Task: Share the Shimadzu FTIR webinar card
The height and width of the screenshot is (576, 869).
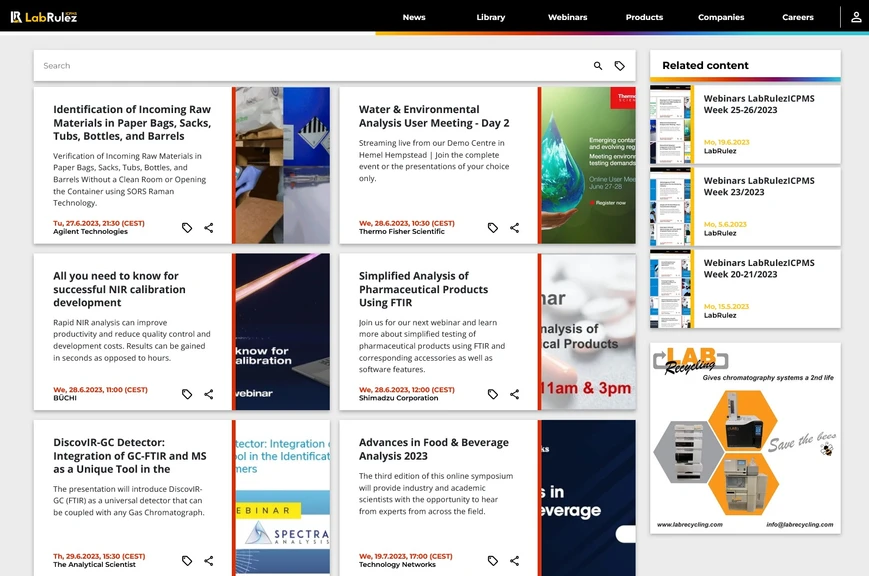Action: point(514,394)
